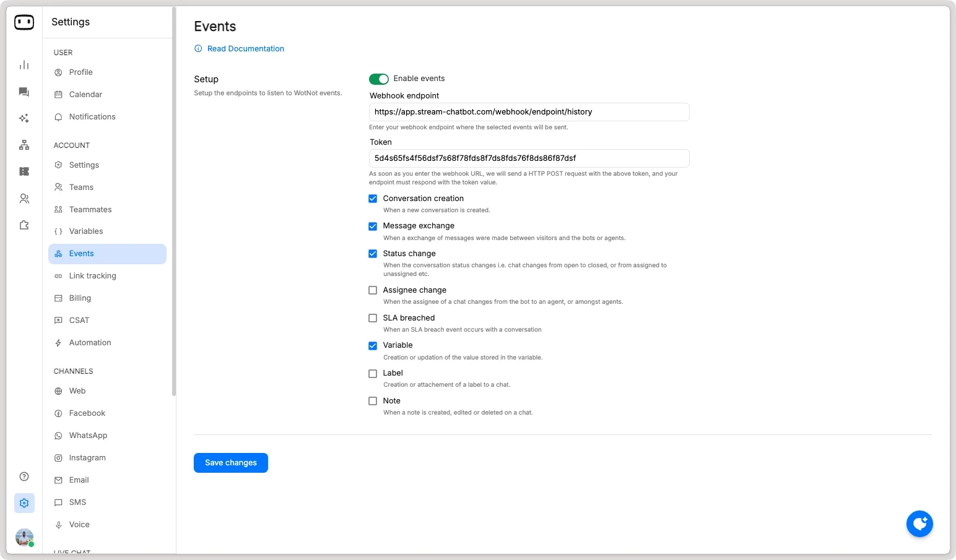The image size is (956, 560).
Task: Open the Analytics bar-chart icon
Action: tap(24, 64)
